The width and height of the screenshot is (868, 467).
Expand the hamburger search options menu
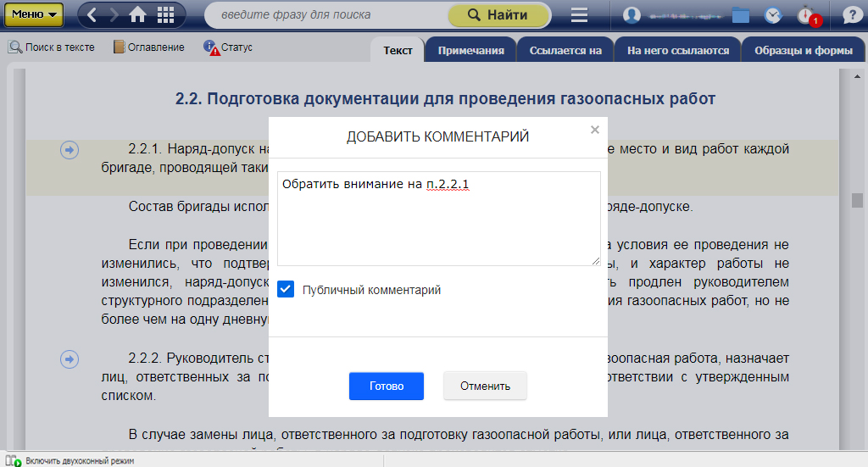[x=580, y=15]
